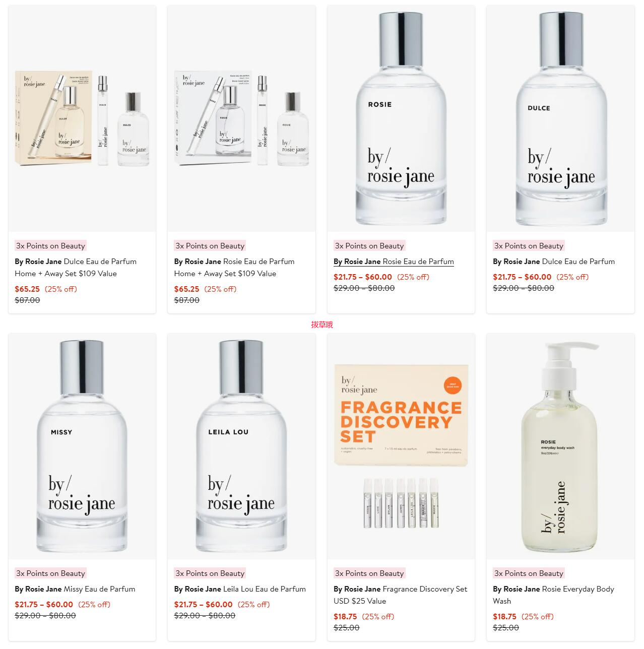Open the Leila Lou Eau de Parfum title link
This screenshot has width=644, height=649.
point(240,589)
